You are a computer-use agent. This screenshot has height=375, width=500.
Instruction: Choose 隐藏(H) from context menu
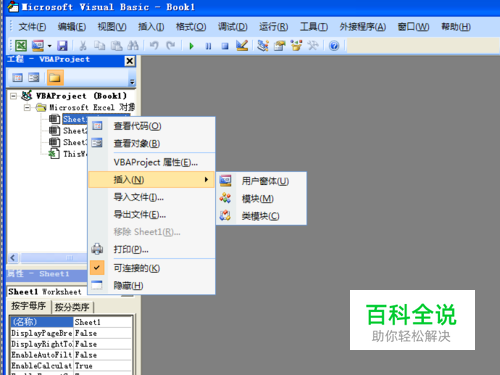pyautogui.click(x=152, y=286)
